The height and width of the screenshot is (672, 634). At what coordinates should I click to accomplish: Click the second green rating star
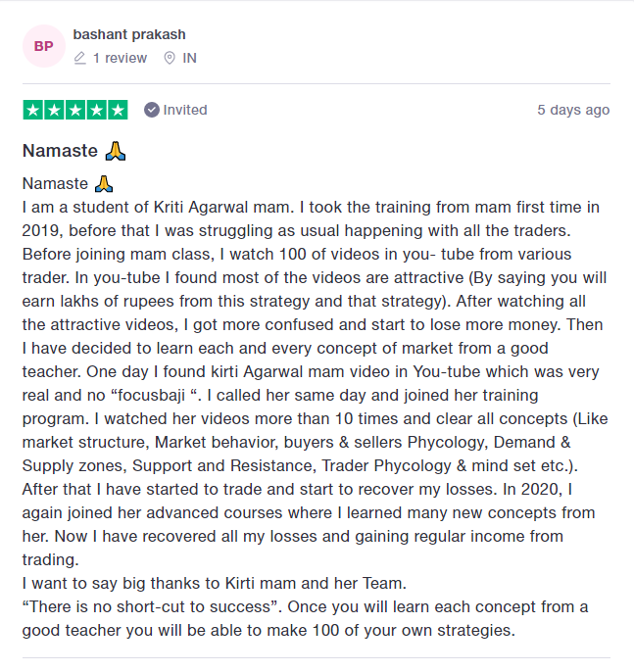point(54,110)
